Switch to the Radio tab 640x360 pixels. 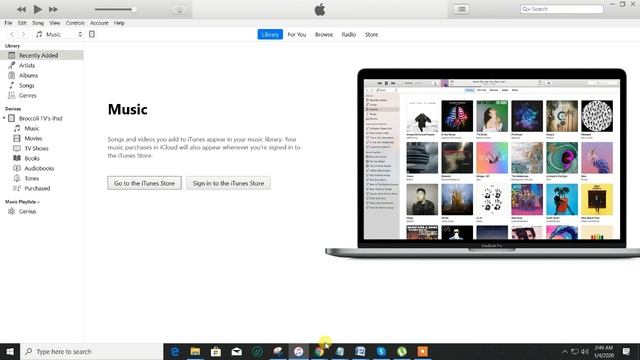point(349,35)
